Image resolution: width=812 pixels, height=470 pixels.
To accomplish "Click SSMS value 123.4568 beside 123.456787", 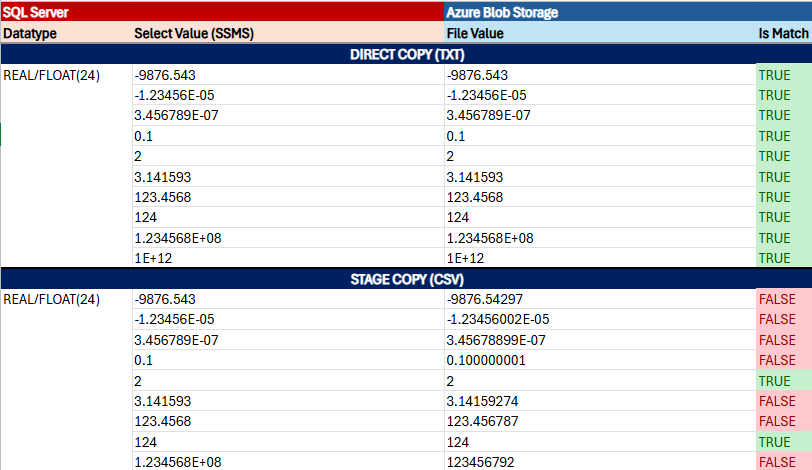I will point(288,421).
